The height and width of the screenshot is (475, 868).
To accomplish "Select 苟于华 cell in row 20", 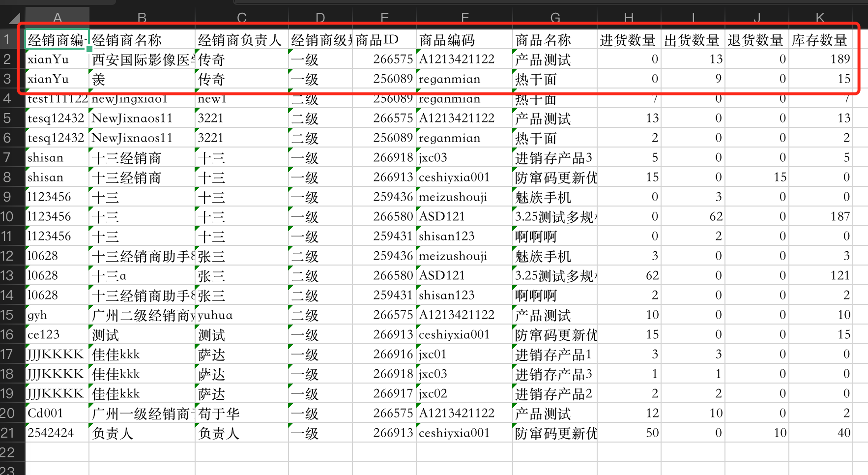I will [242, 413].
